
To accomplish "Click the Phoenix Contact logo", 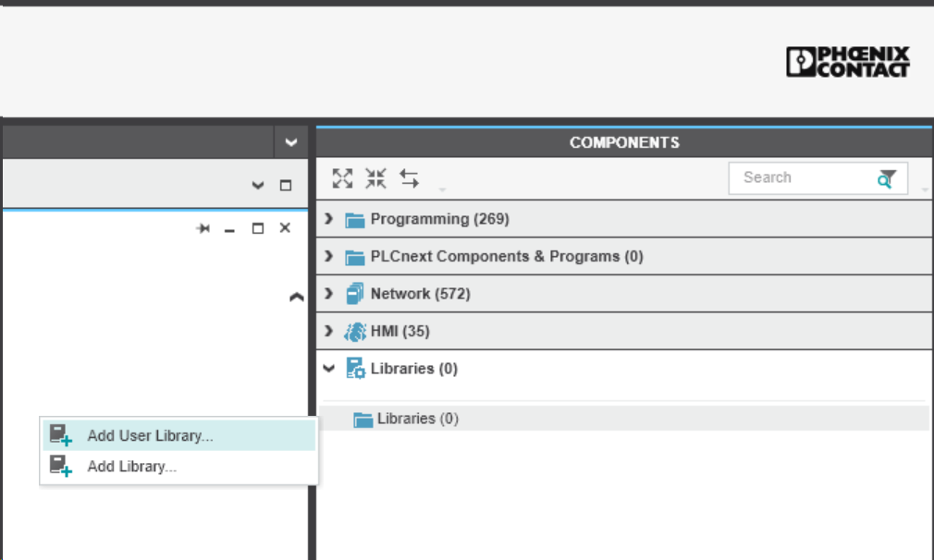I will [848, 62].
